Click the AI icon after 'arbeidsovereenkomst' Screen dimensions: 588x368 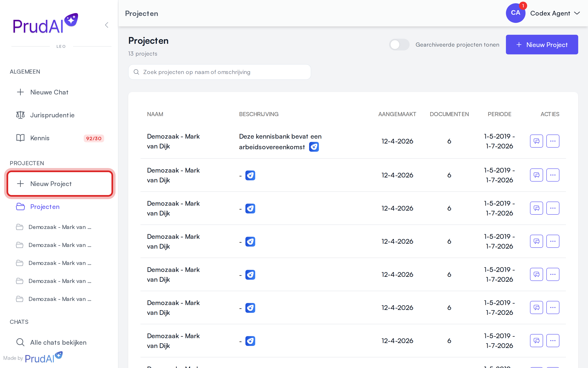pos(314,147)
